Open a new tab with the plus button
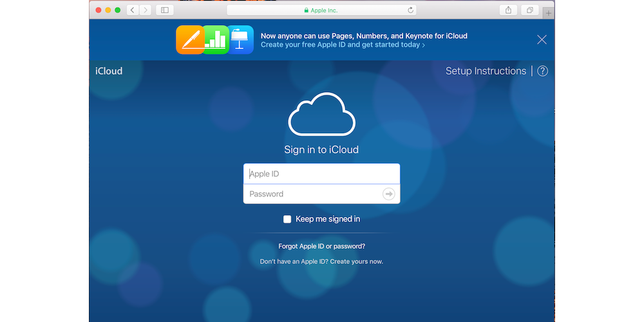The height and width of the screenshot is (322, 644). (548, 13)
